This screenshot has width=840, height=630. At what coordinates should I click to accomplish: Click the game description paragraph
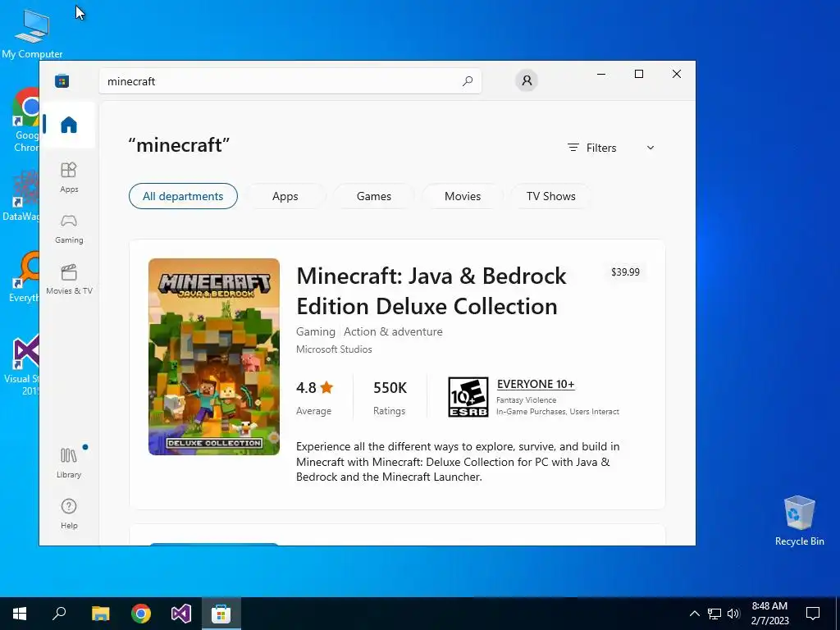[x=458, y=461]
